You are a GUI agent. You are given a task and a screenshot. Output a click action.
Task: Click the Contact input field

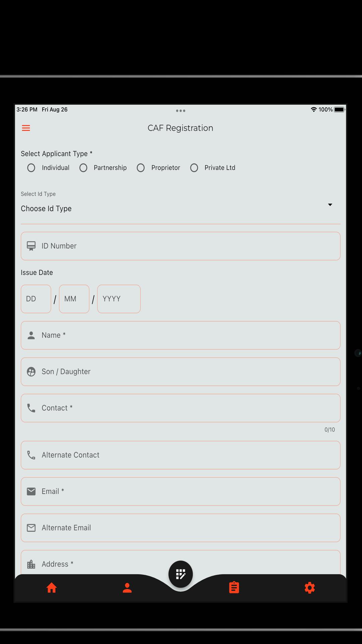point(180,408)
